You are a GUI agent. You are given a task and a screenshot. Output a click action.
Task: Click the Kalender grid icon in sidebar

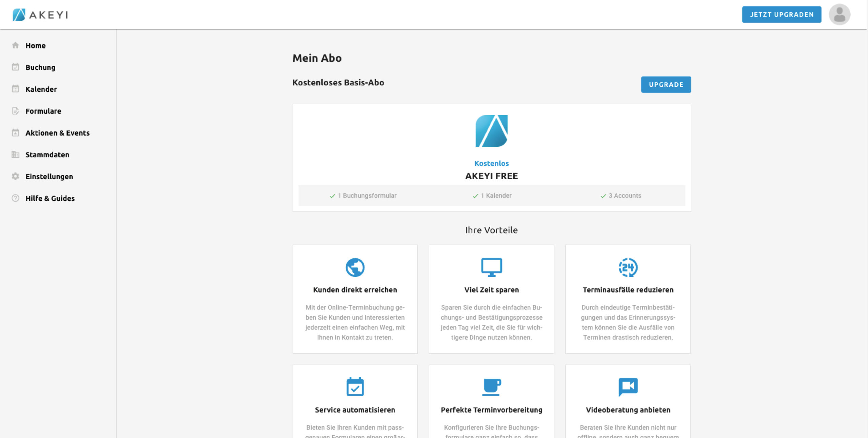coord(15,89)
